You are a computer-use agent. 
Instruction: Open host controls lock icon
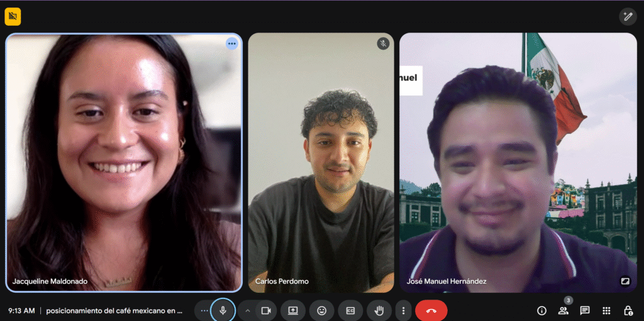[x=628, y=310]
